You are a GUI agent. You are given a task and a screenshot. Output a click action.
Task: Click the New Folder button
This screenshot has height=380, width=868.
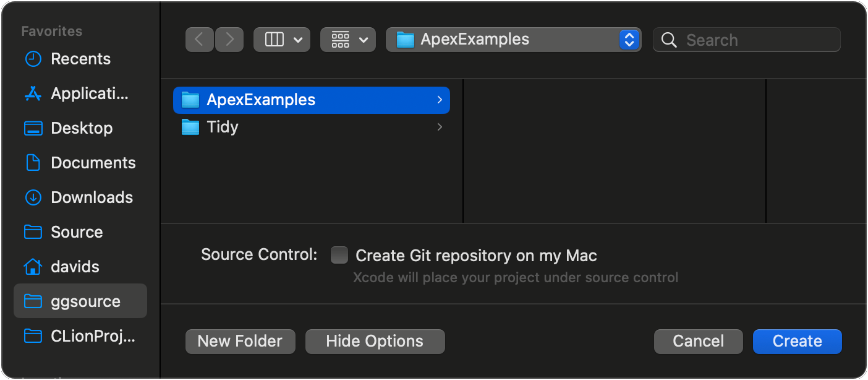240,341
